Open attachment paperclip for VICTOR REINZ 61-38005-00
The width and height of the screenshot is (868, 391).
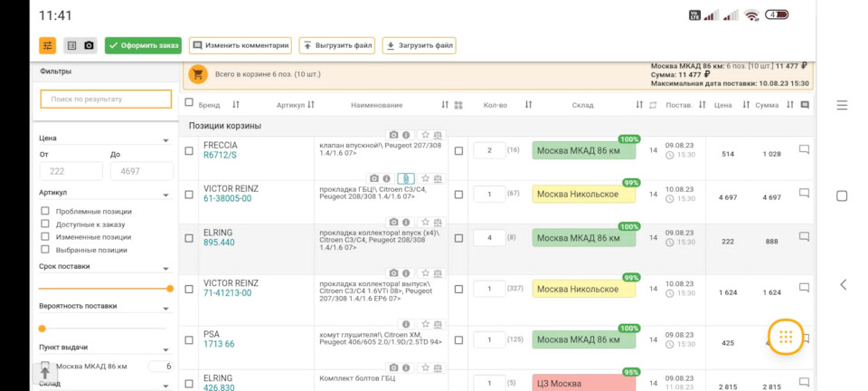tap(405, 178)
